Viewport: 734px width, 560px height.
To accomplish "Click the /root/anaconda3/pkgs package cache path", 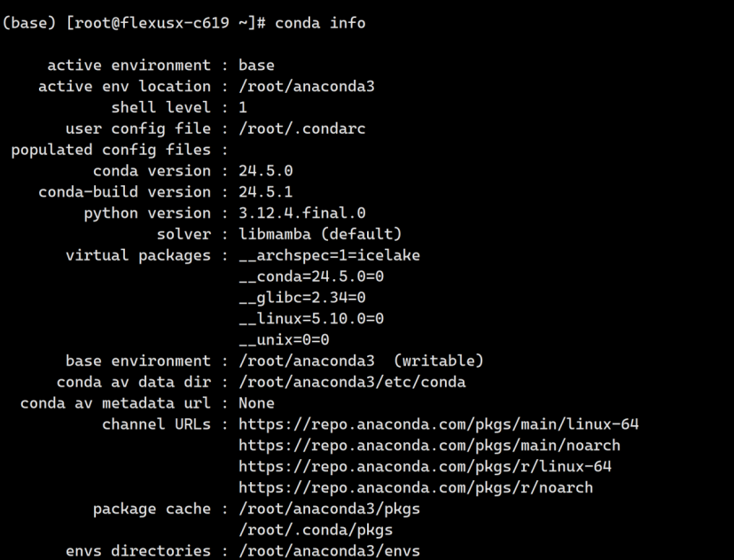I will click(x=329, y=509).
